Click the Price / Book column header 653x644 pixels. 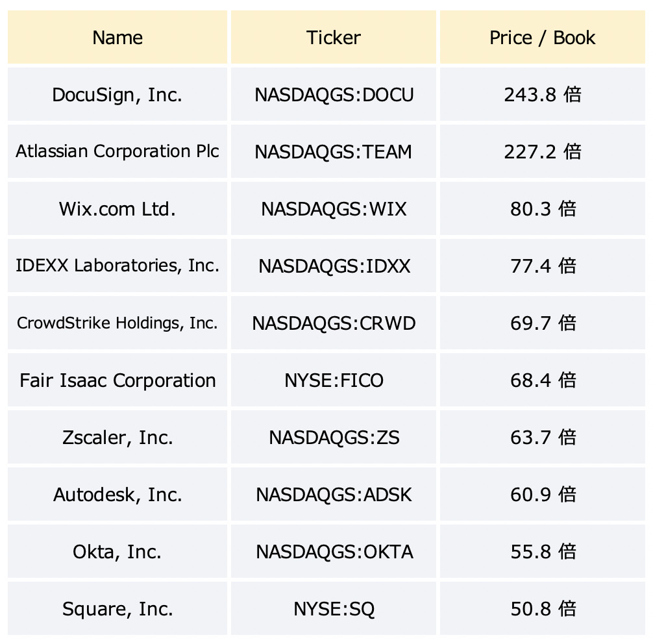coord(542,38)
